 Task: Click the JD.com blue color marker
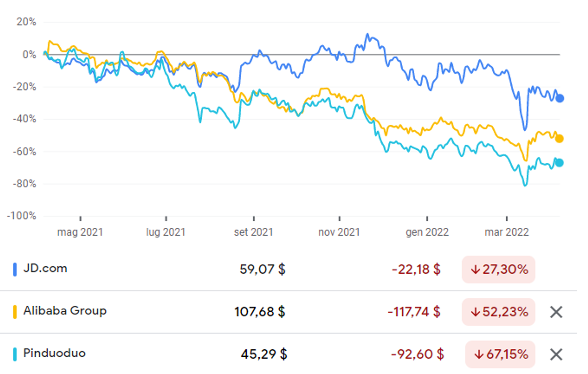(15, 269)
